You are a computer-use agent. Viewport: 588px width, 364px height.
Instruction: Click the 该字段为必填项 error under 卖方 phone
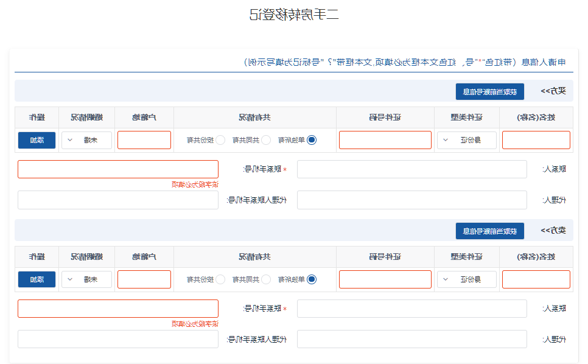[x=195, y=324]
